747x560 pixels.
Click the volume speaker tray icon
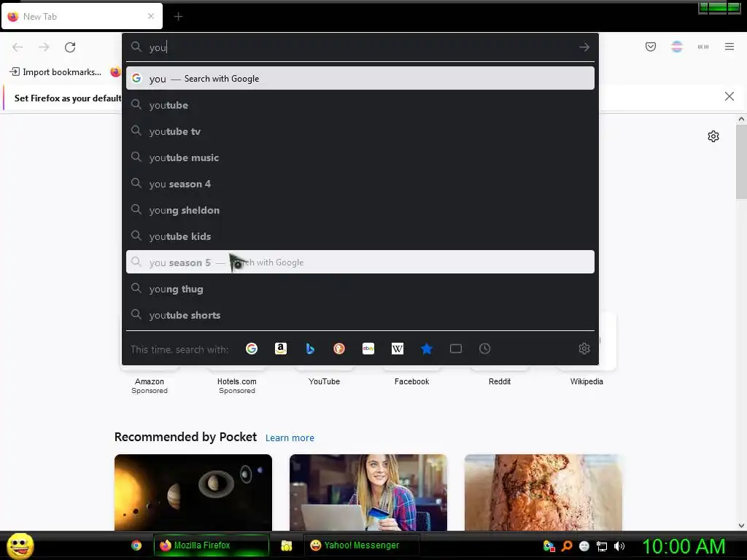point(619,546)
